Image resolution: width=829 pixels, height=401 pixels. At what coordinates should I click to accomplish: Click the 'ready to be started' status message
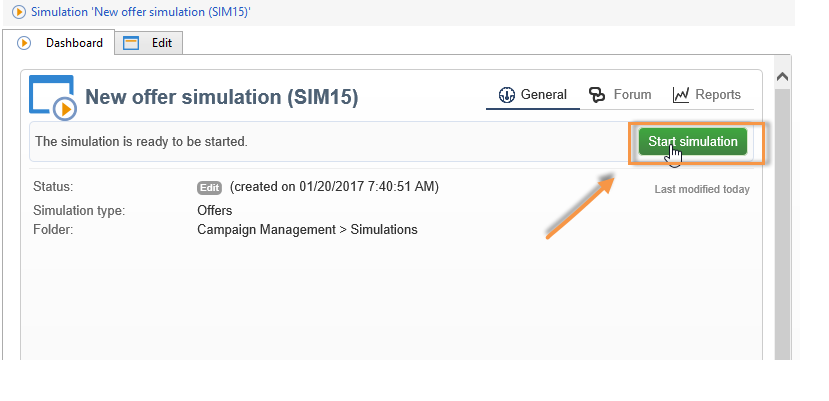point(141,142)
